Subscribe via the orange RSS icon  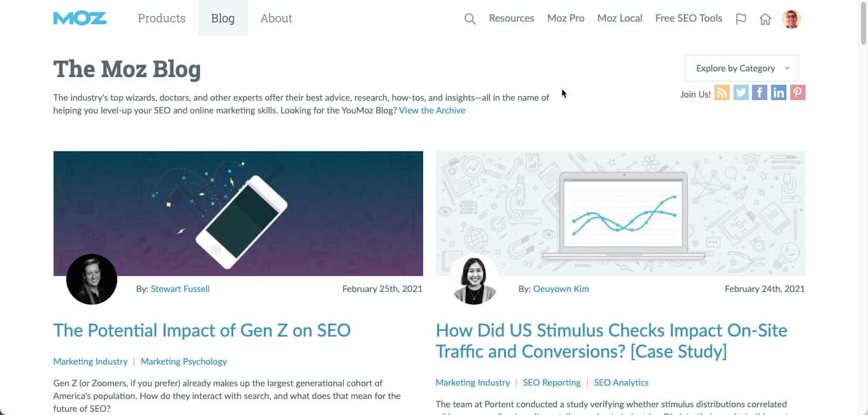(x=721, y=92)
